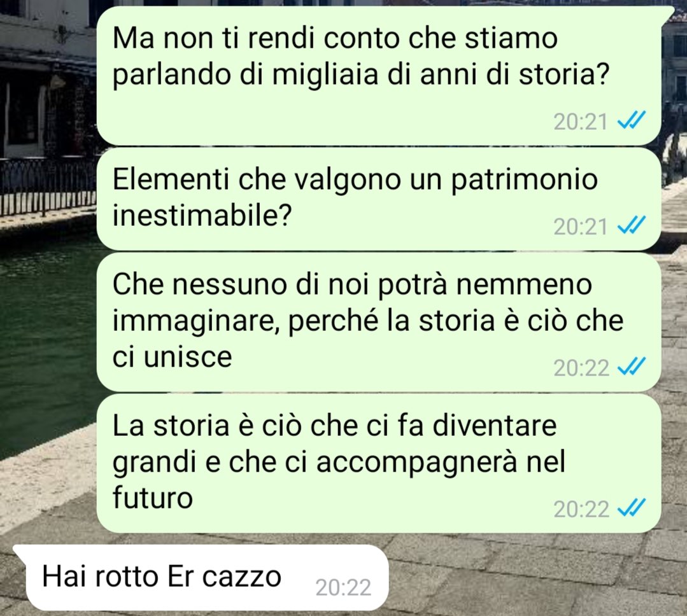Tap the read ticks on the 'ci unisce' message
687x616 pixels.
pos(632,367)
